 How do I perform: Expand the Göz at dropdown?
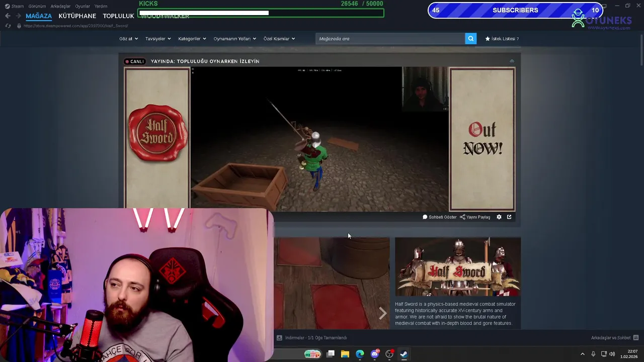click(128, 39)
